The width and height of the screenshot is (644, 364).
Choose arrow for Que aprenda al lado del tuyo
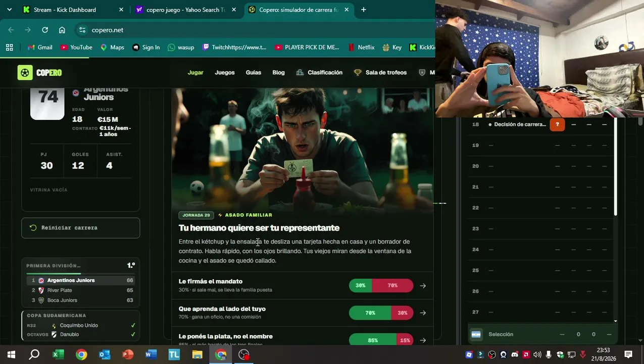(423, 313)
